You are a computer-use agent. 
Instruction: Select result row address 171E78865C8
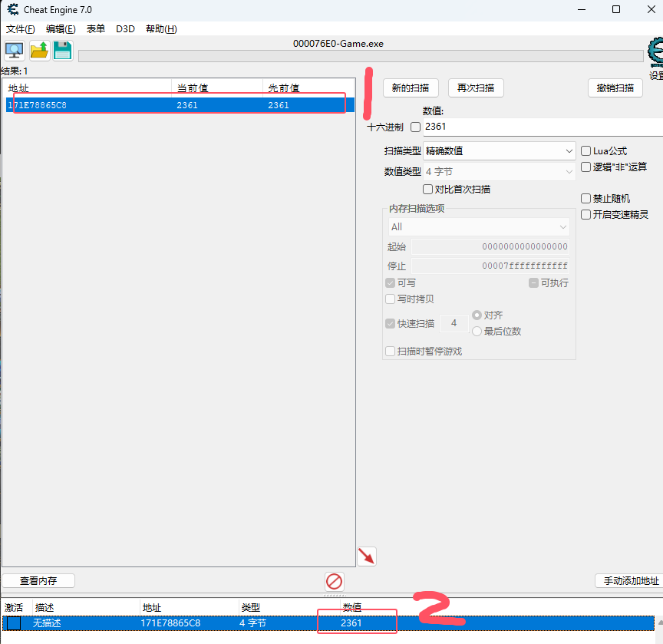[180, 105]
